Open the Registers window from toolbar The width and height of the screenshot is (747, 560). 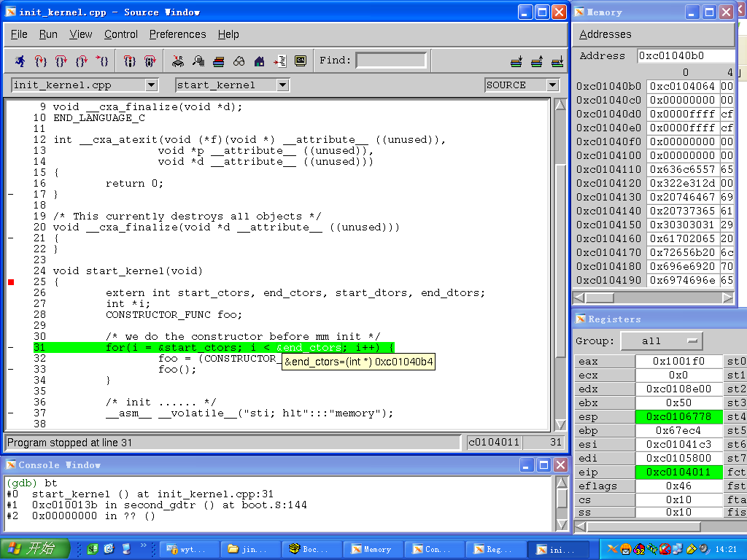tap(178, 61)
